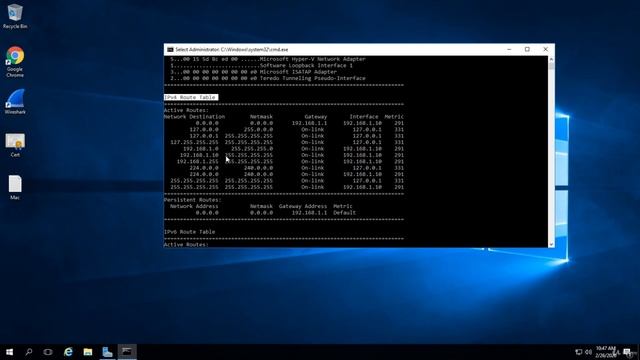Select Command Prompt taskbar button

click(127, 352)
